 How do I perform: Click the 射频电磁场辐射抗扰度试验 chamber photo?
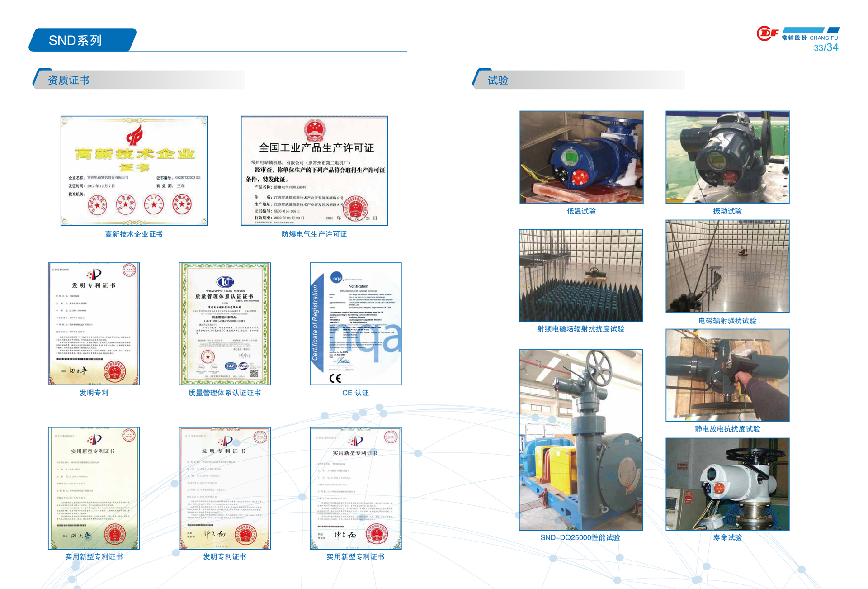pyautogui.click(x=581, y=275)
